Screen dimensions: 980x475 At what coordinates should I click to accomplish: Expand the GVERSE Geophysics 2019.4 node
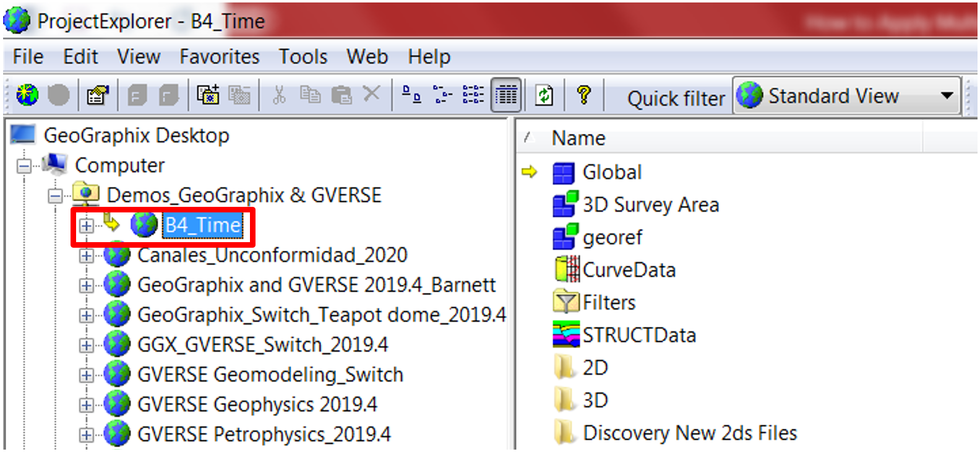87,405
